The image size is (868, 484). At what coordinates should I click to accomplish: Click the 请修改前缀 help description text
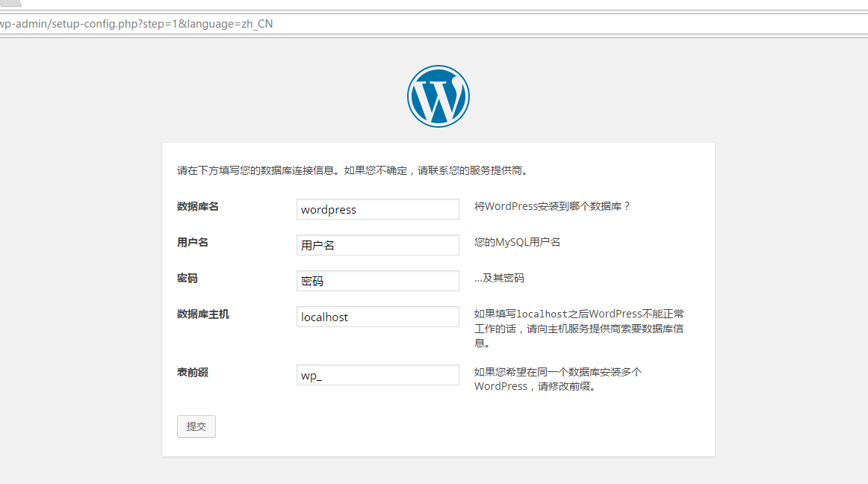(557, 379)
